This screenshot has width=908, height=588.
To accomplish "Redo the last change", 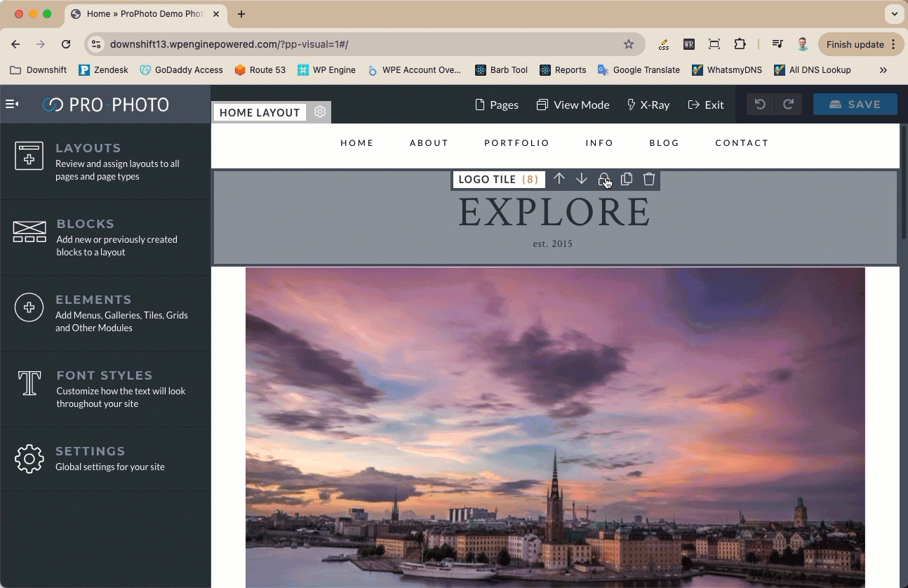I will pyautogui.click(x=788, y=104).
